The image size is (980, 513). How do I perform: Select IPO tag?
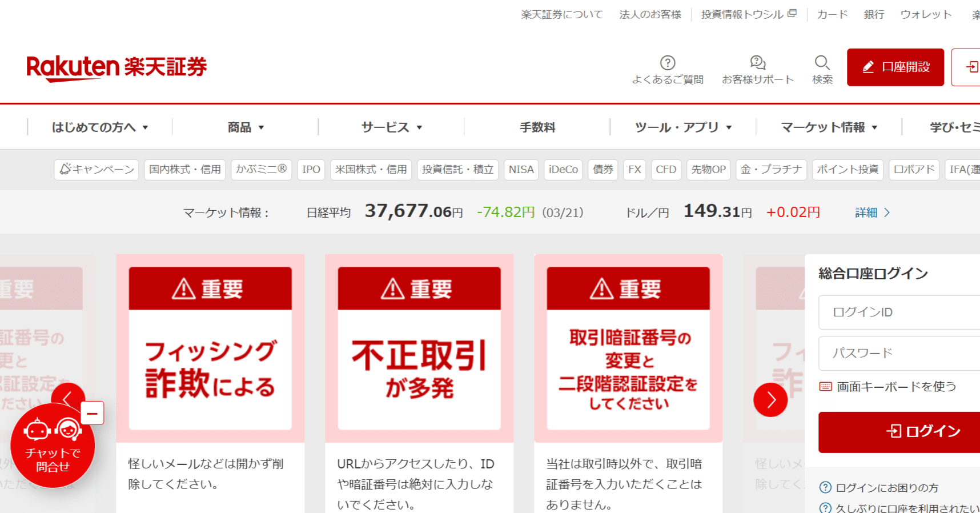click(x=311, y=170)
